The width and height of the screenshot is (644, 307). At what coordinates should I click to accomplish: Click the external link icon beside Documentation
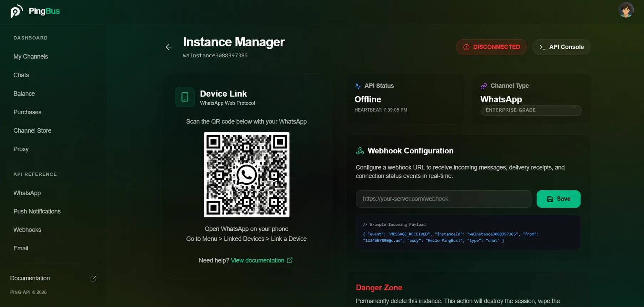(x=93, y=278)
